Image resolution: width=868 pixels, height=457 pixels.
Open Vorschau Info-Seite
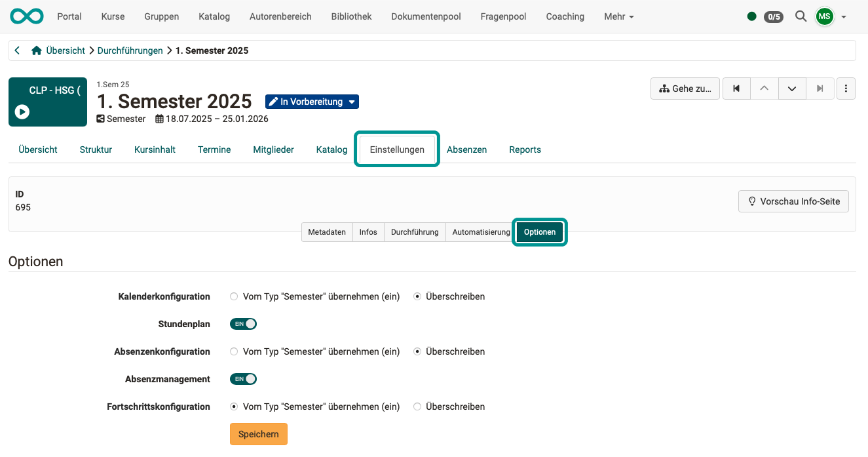point(793,201)
